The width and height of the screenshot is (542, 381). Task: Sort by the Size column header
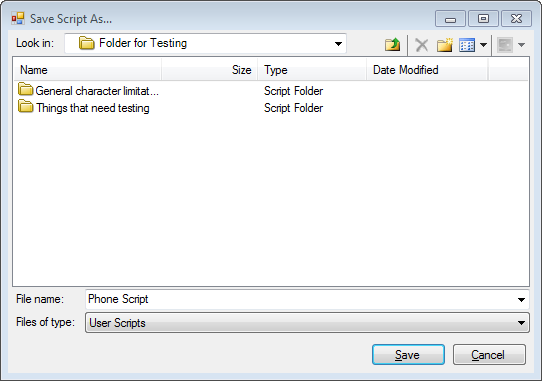pyautogui.click(x=209, y=70)
